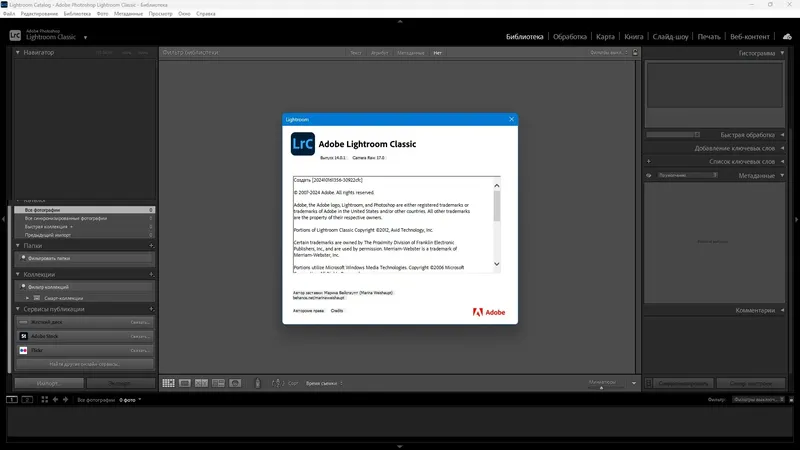
Task: Add keyword with plus in Список ключевых слов
Action: pyautogui.click(x=648, y=162)
